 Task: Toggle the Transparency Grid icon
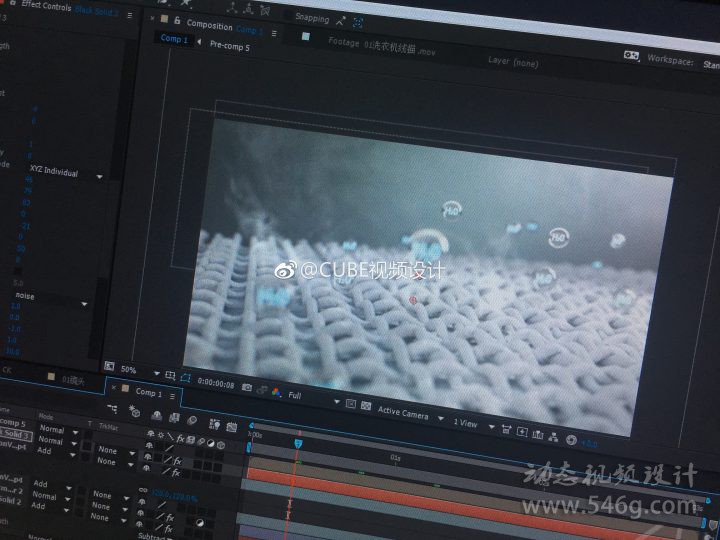pos(366,406)
